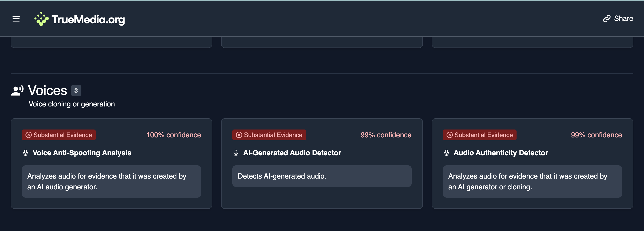Open Voice Anti-Spoofing Analysis title
Image resolution: width=644 pixels, height=231 pixels.
pos(82,153)
